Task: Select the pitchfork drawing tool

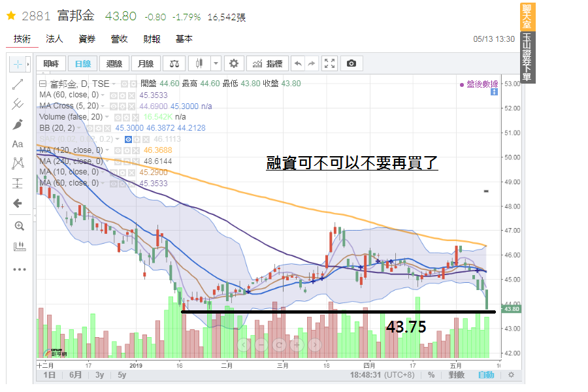Action: [18, 104]
